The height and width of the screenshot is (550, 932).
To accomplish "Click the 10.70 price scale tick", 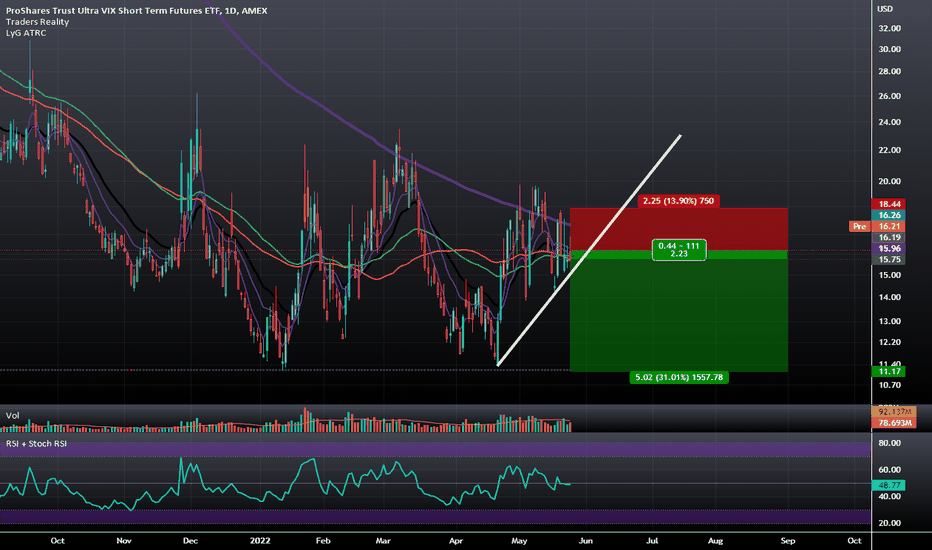I will point(889,385).
